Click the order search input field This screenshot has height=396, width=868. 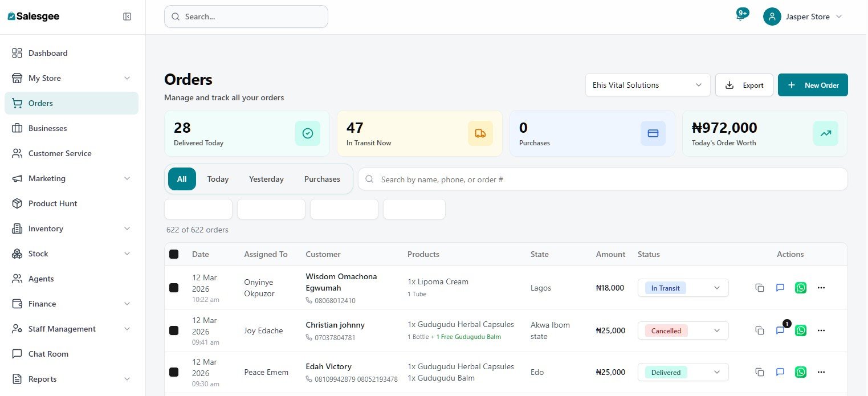point(603,179)
